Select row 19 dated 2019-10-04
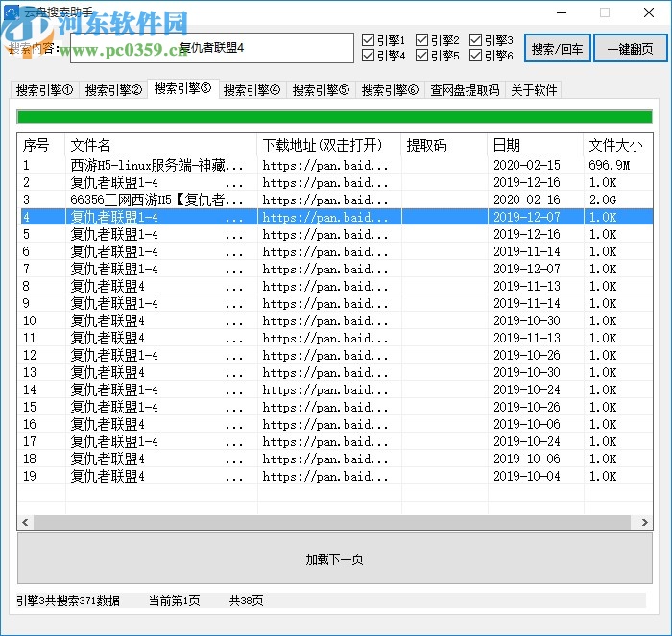The image size is (672, 636). click(335, 476)
